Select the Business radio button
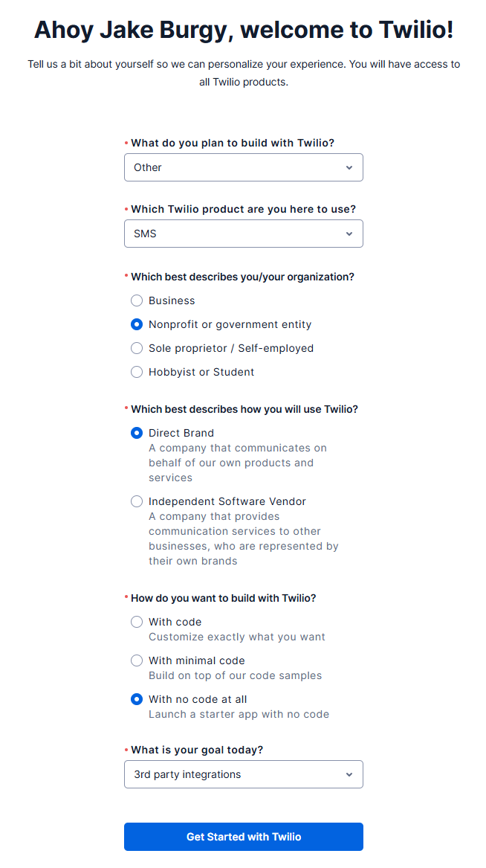The width and height of the screenshot is (486, 868). click(x=137, y=300)
